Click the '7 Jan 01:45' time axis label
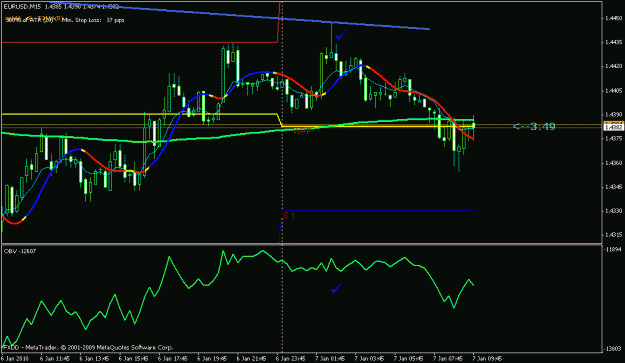 [331, 359]
